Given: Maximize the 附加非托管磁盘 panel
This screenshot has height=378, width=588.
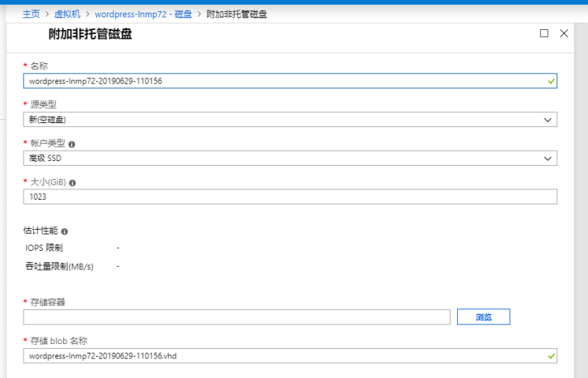Looking at the screenshot, I should point(544,34).
